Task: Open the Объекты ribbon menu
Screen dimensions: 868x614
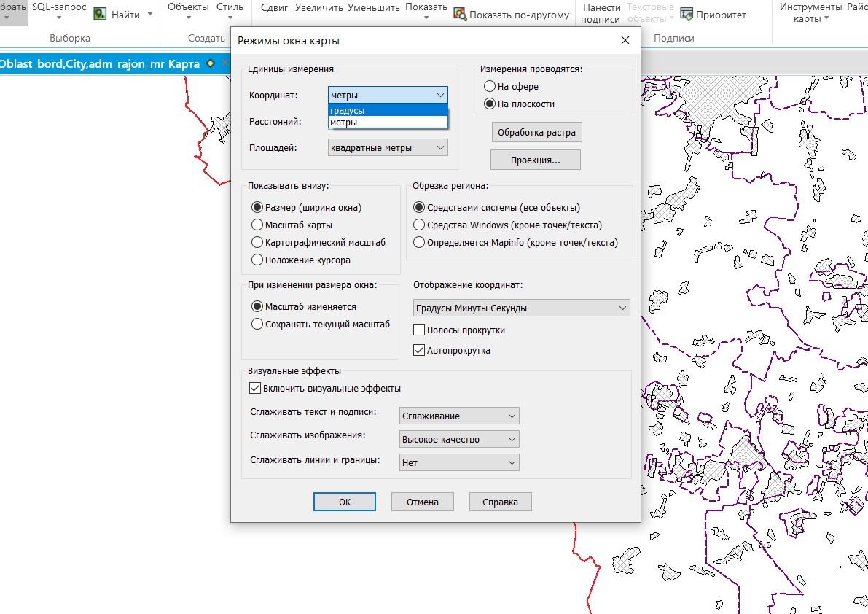Action: [188, 11]
